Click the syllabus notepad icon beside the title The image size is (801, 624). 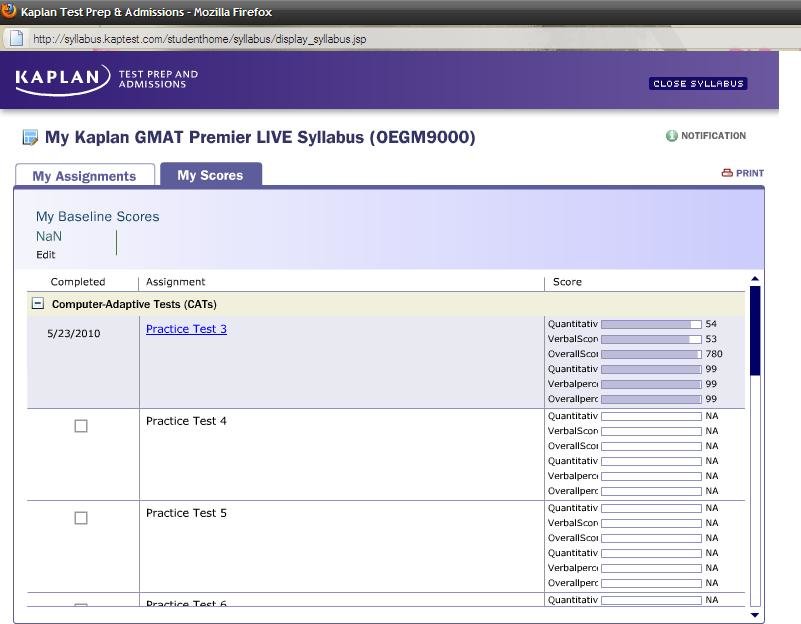[30, 137]
